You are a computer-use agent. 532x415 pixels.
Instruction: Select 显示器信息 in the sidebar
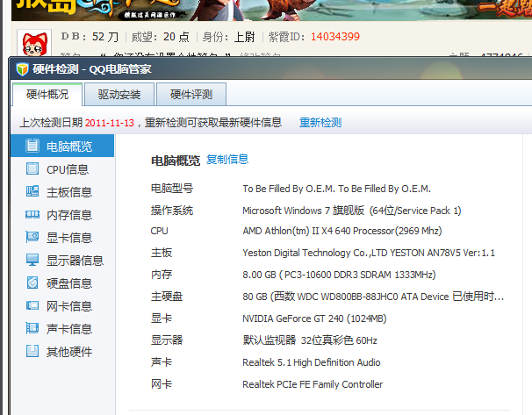tap(62, 261)
